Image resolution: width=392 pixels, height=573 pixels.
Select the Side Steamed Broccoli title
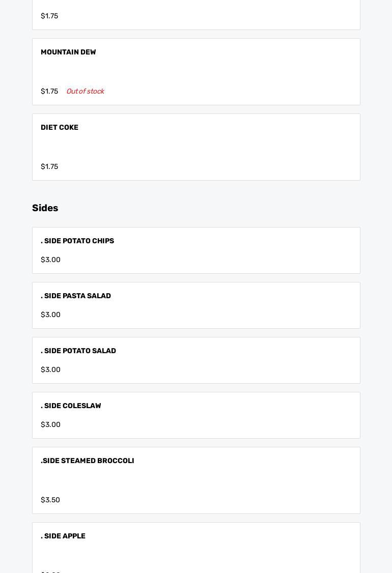[x=88, y=461]
